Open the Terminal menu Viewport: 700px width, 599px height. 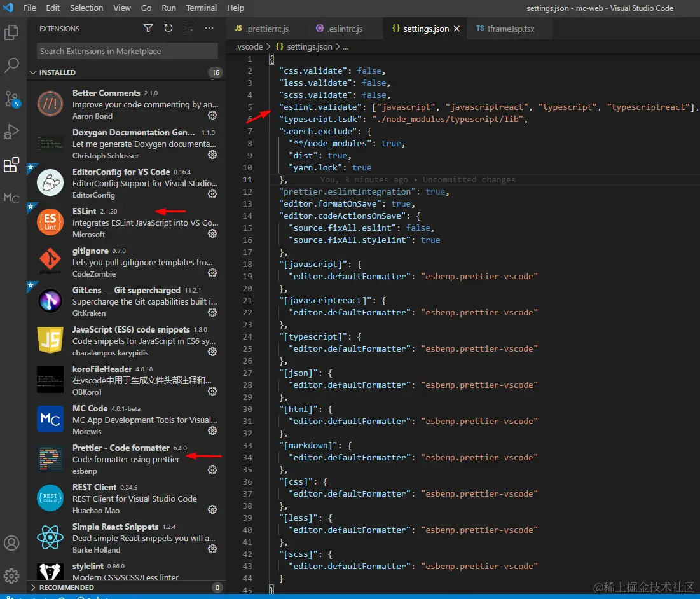point(202,8)
